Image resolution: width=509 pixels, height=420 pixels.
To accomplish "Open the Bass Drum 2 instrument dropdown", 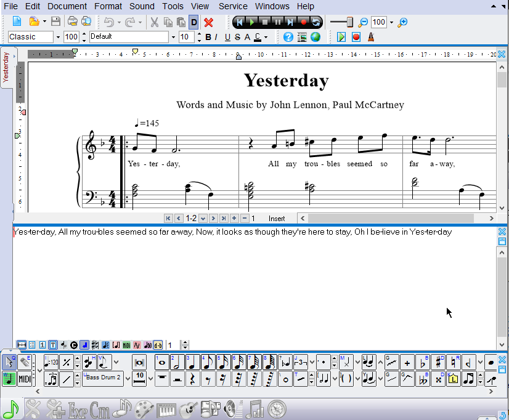I will click(128, 379).
